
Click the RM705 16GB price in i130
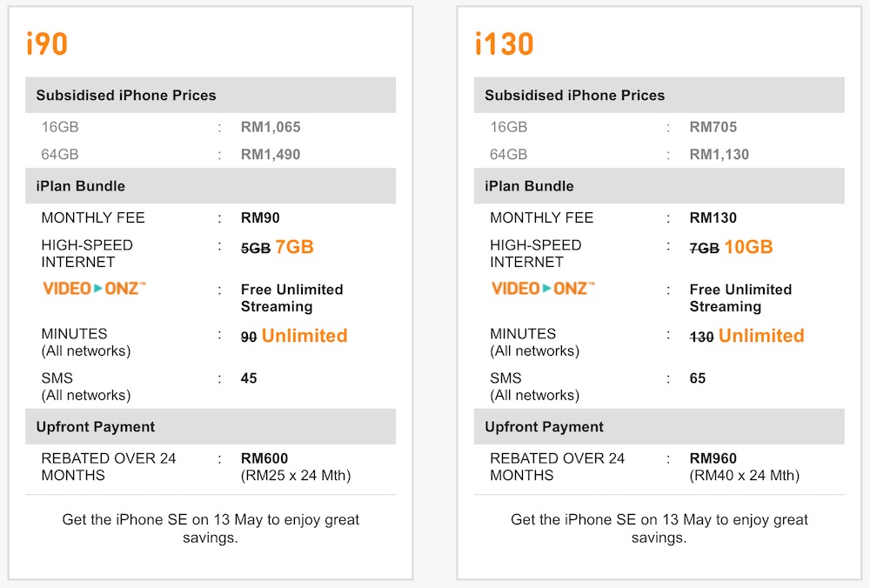(713, 127)
